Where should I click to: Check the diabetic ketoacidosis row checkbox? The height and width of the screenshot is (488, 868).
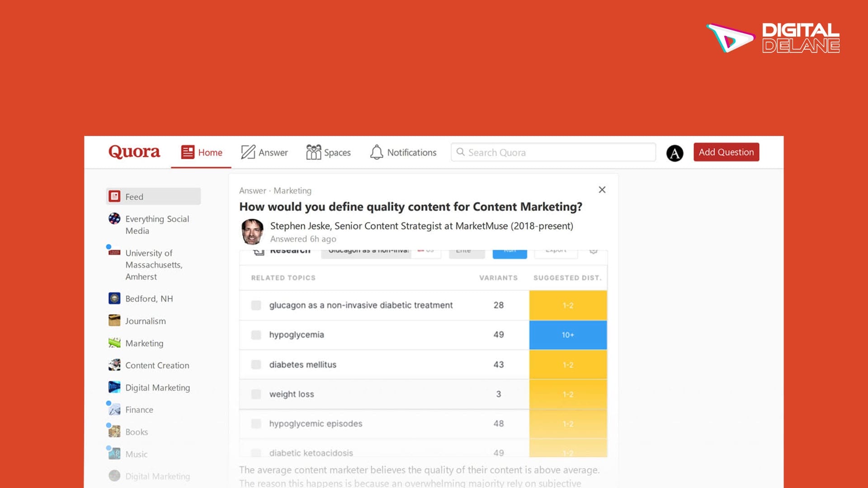click(256, 453)
